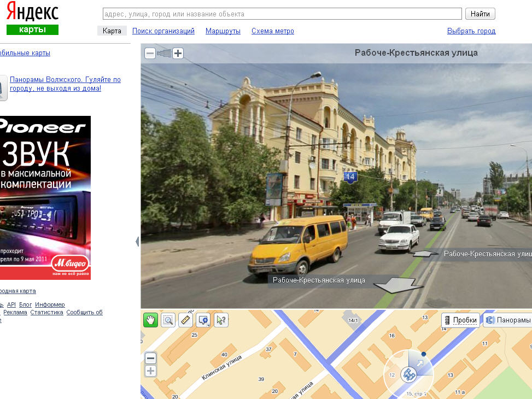
Task: Click building number 40 on the map
Action: click(224, 355)
